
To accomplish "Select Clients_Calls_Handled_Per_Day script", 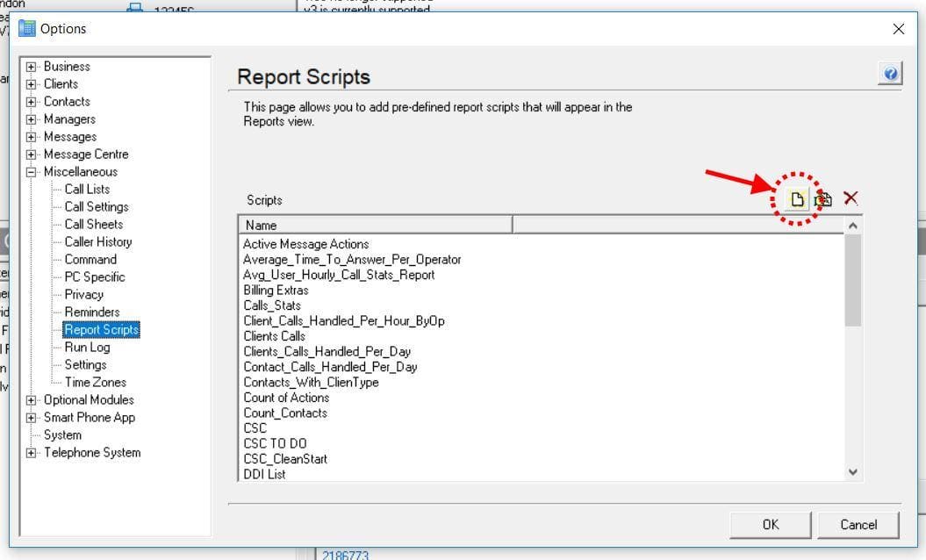I will [x=327, y=351].
